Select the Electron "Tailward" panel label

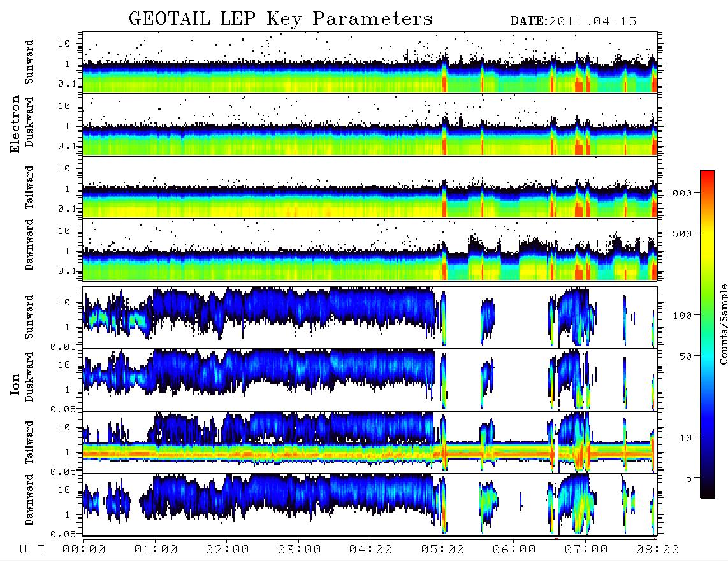point(29,187)
